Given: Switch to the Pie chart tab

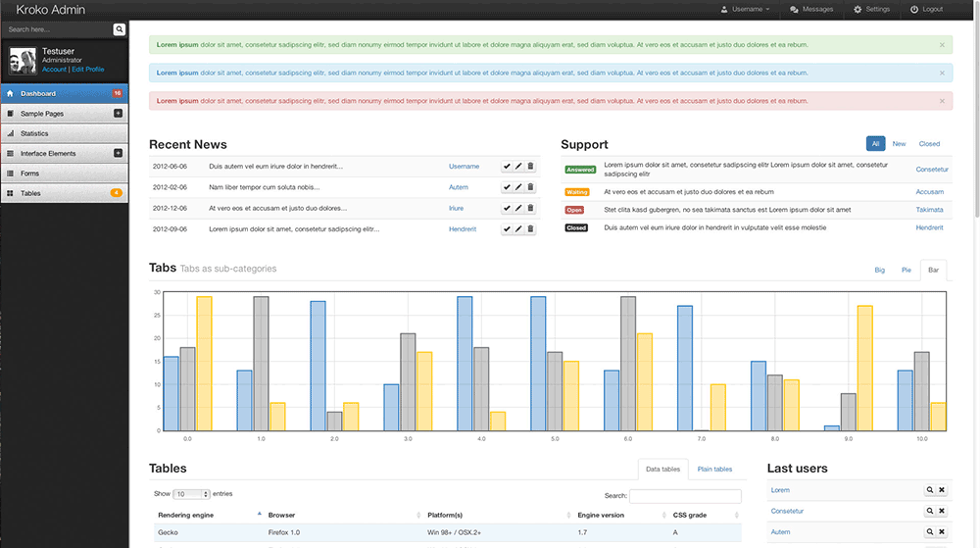Looking at the screenshot, I should [906, 270].
